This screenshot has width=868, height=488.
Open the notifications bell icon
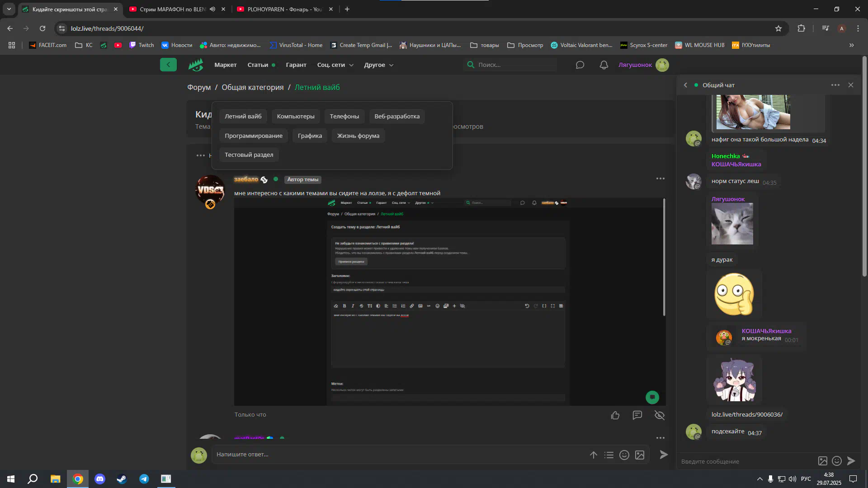(604, 65)
